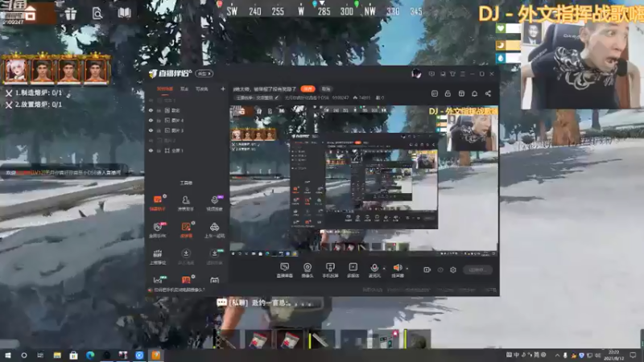Start recording with the camcorder icon

(427, 269)
